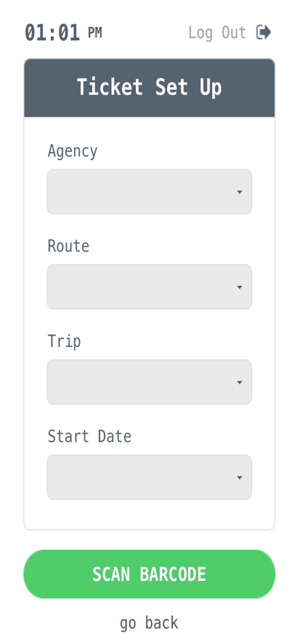The width and height of the screenshot is (298, 644).
Task: Click the Ticket Set Up header
Action: pyautogui.click(x=150, y=88)
